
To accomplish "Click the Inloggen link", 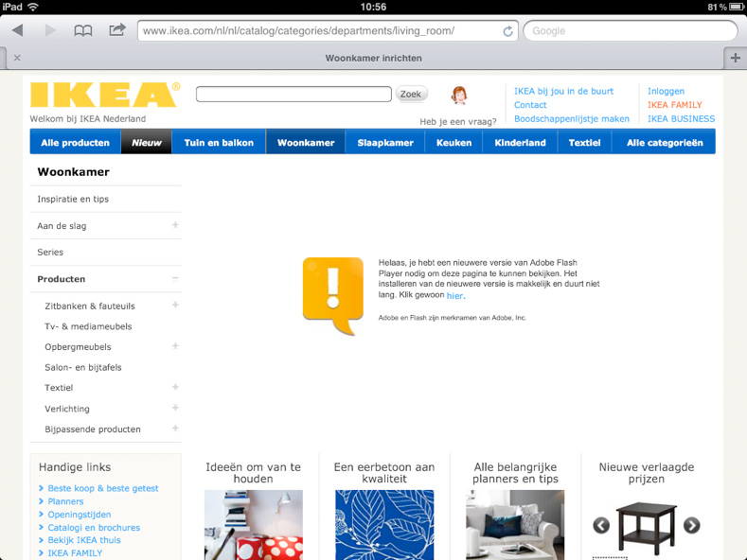I will (x=666, y=92).
